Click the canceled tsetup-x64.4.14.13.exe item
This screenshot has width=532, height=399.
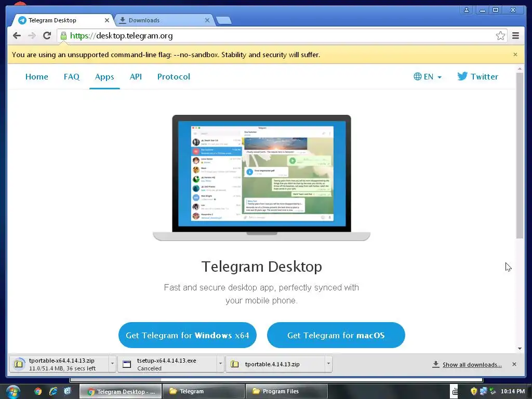click(x=168, y=364)
